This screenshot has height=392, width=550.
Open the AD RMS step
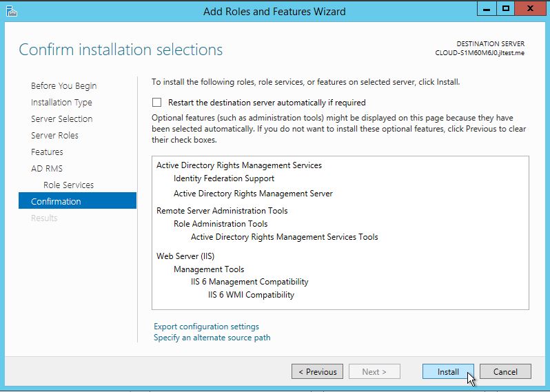(47, 168)
